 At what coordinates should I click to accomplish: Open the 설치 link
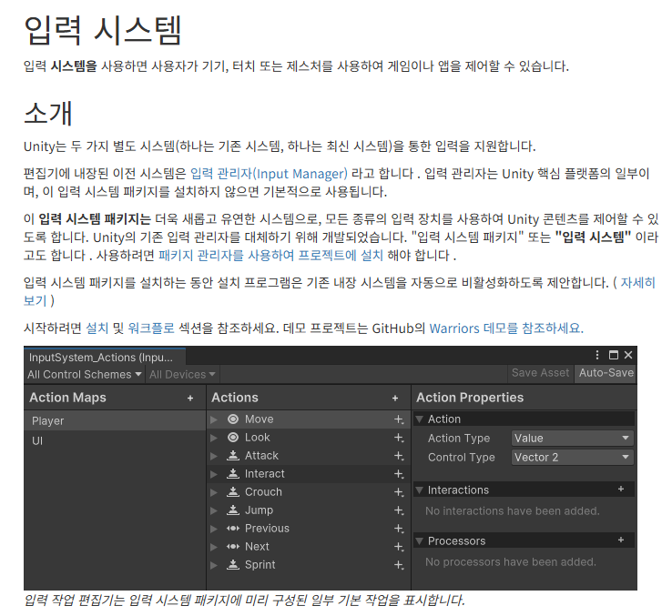pos(97,328)
